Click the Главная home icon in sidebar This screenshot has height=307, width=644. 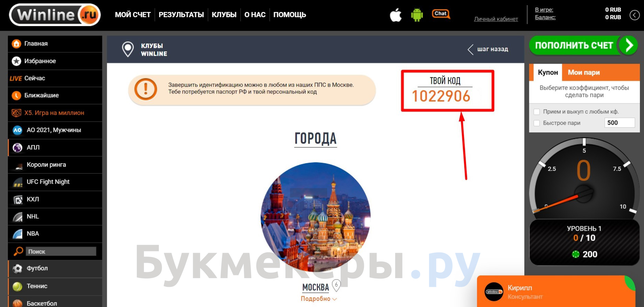click(16, 44)
